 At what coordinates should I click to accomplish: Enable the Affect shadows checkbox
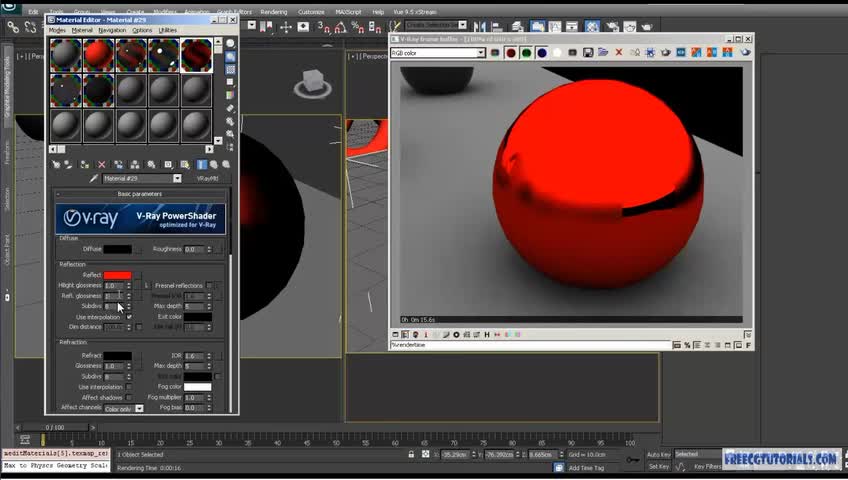click(129, 397)
